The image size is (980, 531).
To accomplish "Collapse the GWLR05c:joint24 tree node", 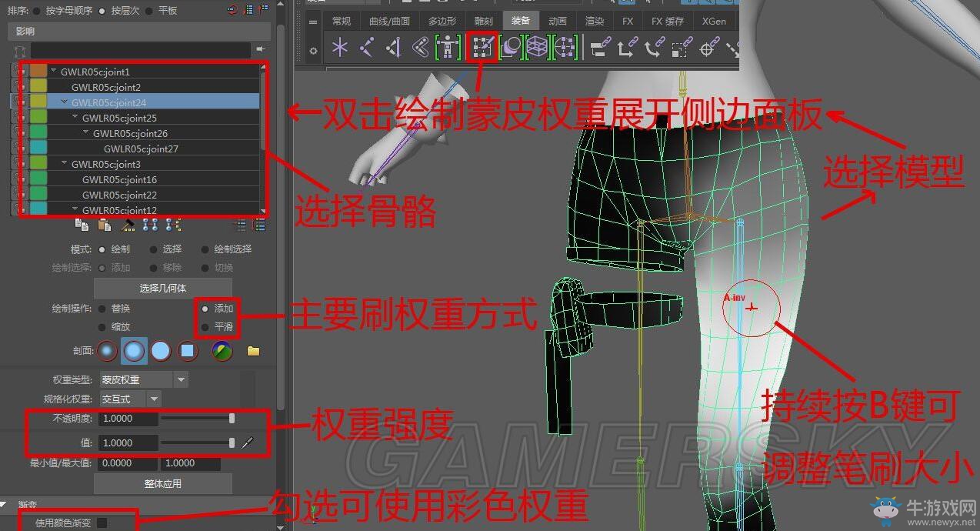I will click(65, 102).
